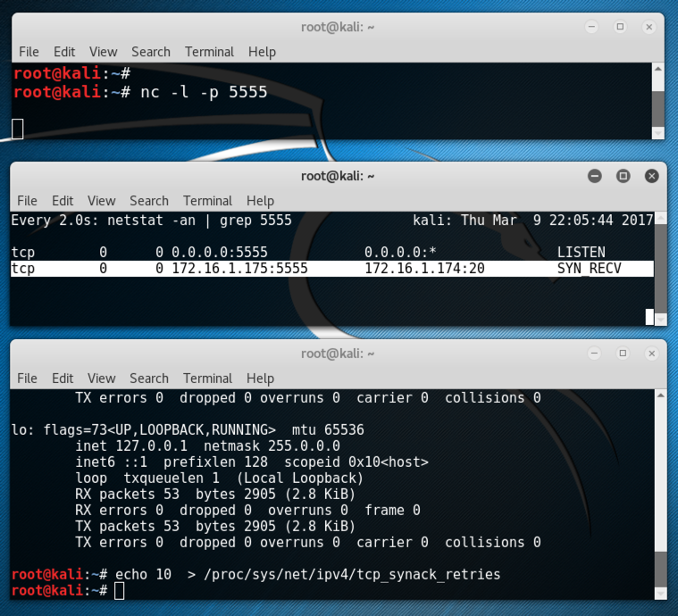The width and height of the screenshot is (678, 616).
Task: Open Help menu in bottom ifconfig terminal
Action: pyautogui.click(x=260, y=379)
